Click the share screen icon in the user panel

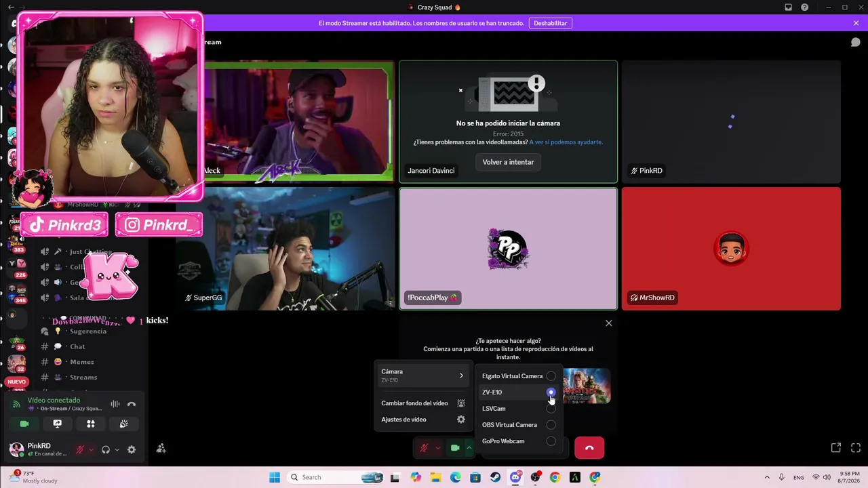click(58, 424)
